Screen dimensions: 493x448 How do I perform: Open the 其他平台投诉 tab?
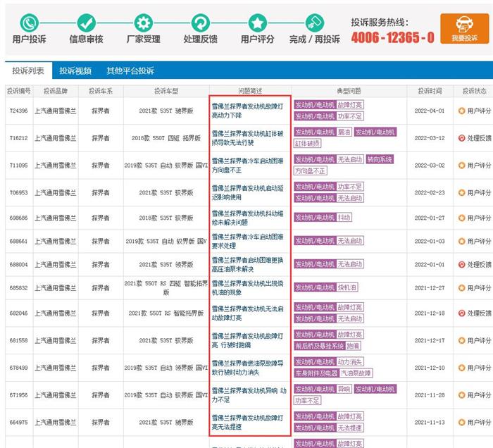click(130, 70)
